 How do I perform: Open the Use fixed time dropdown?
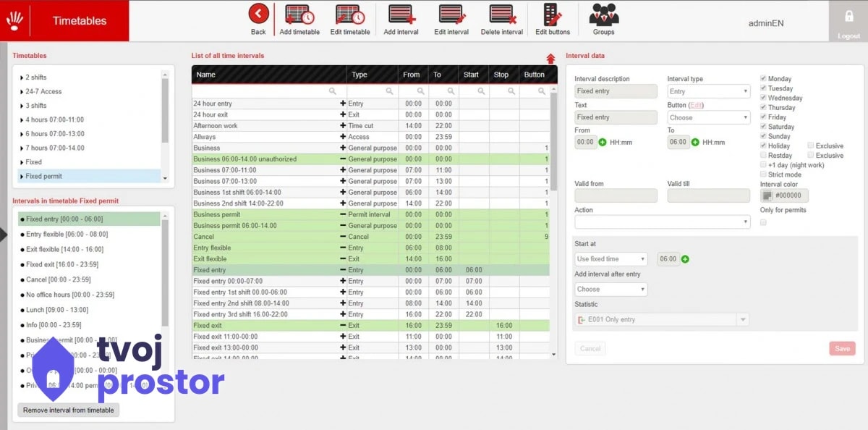point(610,259)
